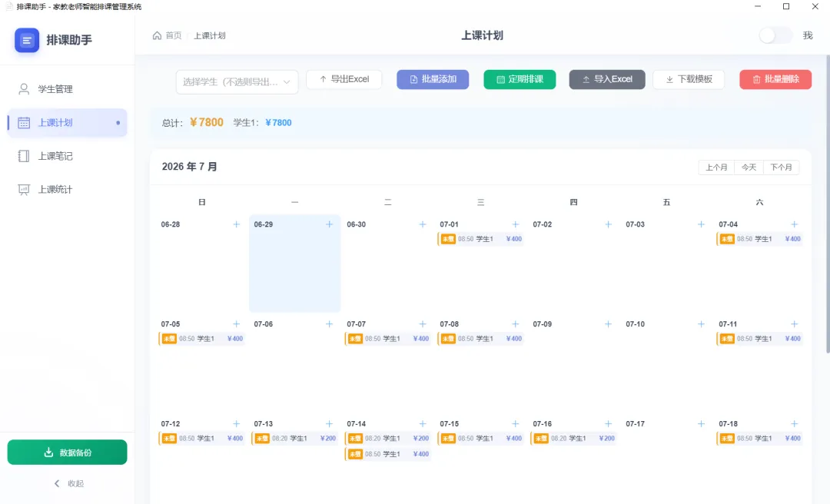Add lesson on 07-07 with plus icon
Viewport: 830px width, 504px height.
423,324
